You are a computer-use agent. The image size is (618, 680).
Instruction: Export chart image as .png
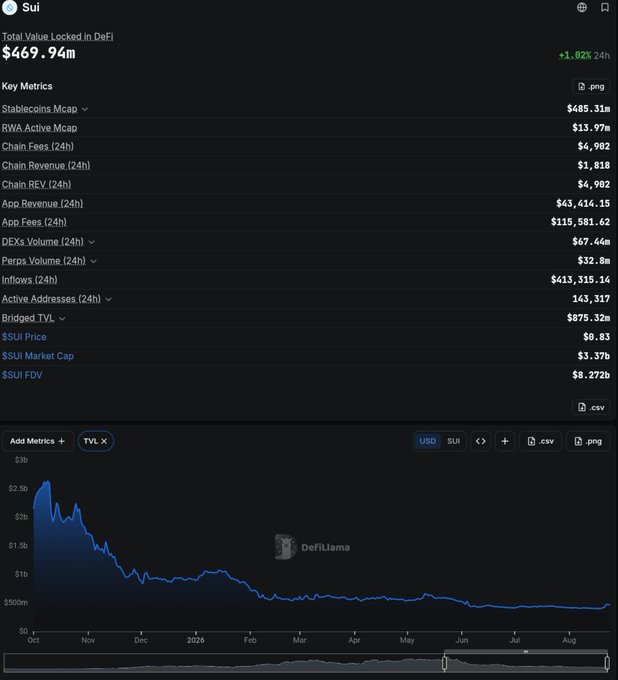[x=589, y=441]
